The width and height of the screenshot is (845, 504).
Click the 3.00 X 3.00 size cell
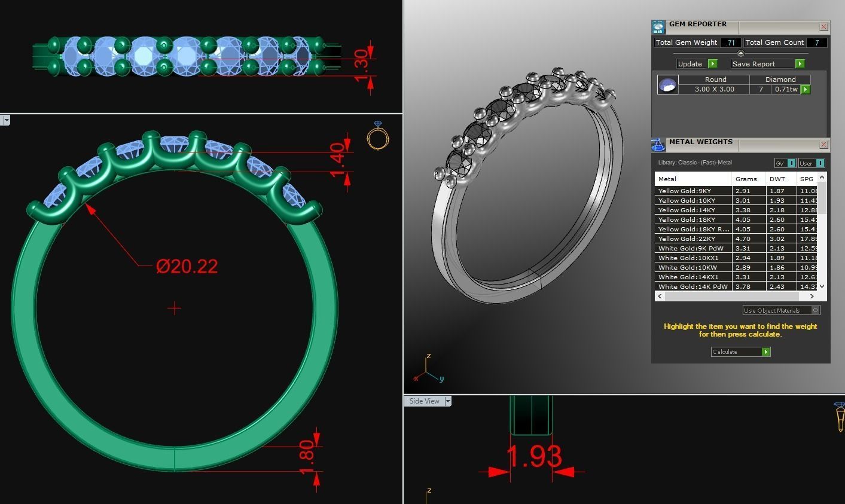715,89
